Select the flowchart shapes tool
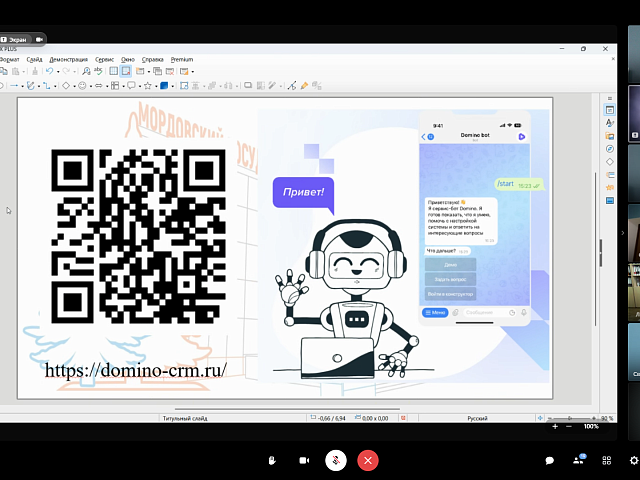The height and width of the screenshot is (480, 640). click(x=115, y=85)
